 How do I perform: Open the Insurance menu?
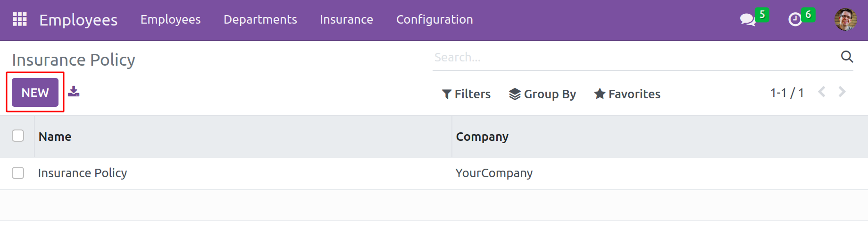coord(346,19)
